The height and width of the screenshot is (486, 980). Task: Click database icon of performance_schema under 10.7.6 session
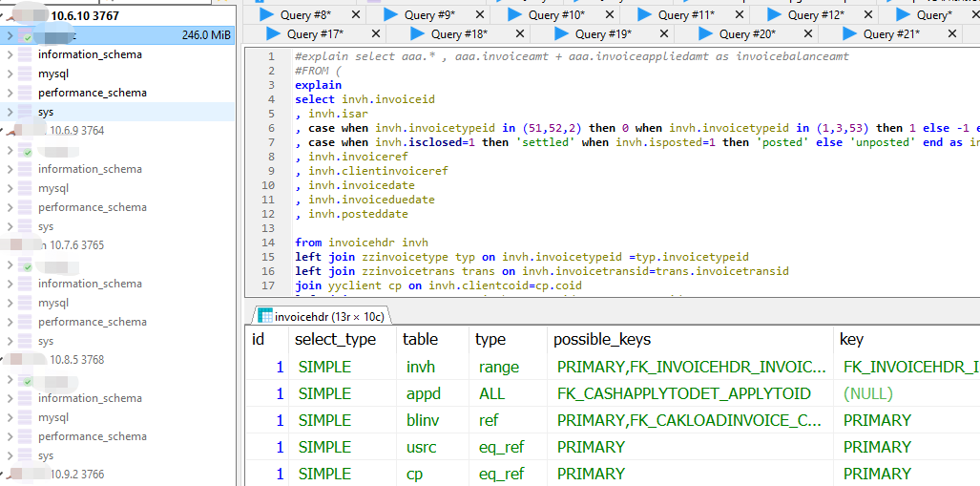click(x=25, y=322)
